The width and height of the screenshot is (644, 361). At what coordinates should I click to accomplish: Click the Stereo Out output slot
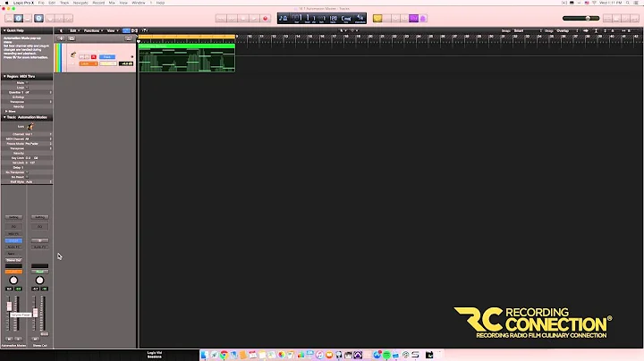pos(13,260)
